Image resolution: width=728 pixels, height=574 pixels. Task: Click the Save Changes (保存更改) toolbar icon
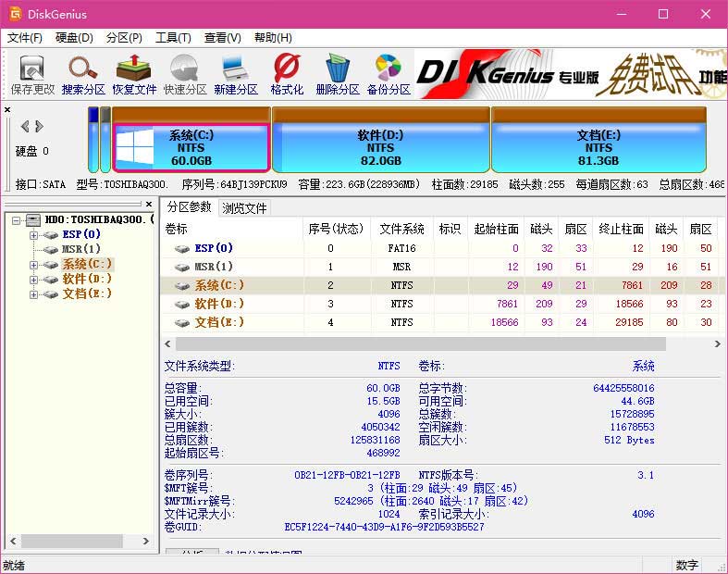32,74
